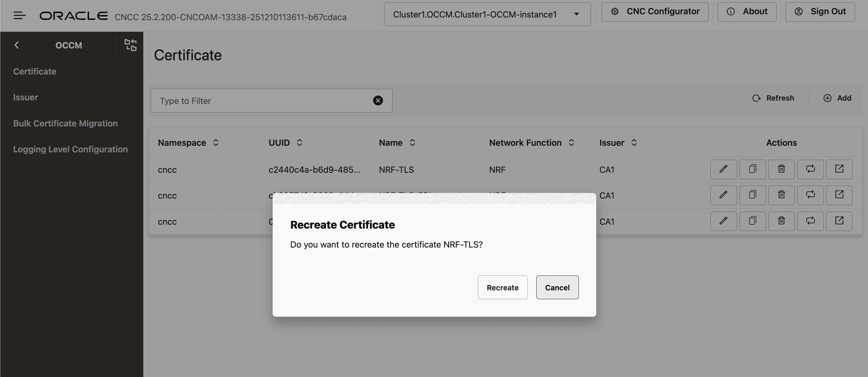Add a new certificate

[x=837, y=98]
